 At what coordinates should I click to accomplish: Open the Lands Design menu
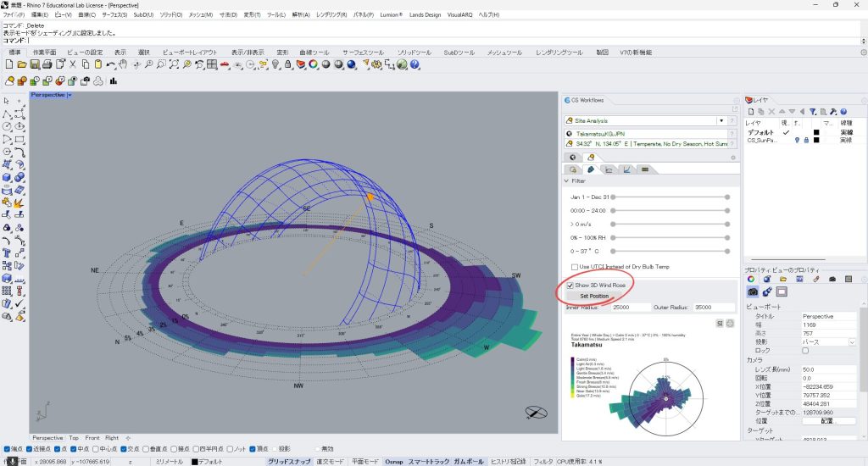pos(426,15)
